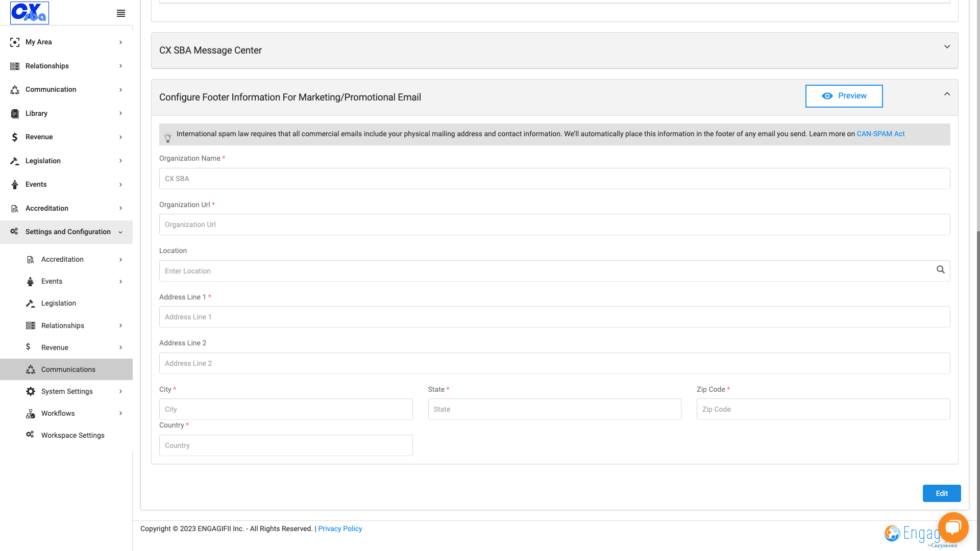
Task: Expand the Relationships main menu chevron
Action: point(120,66)
